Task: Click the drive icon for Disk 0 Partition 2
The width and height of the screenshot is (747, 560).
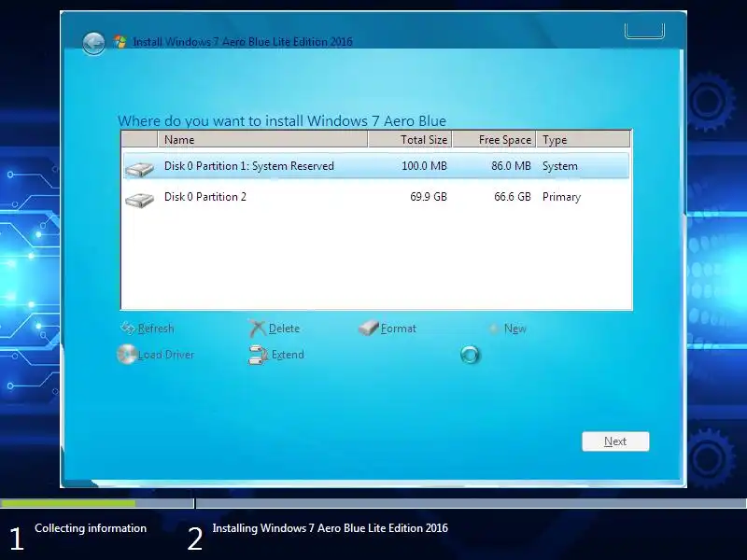Action: click(x=139, y=199)
